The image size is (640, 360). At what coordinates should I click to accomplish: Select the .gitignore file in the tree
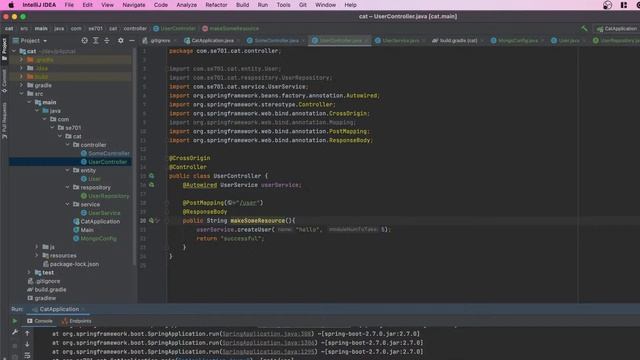[44, 281]
